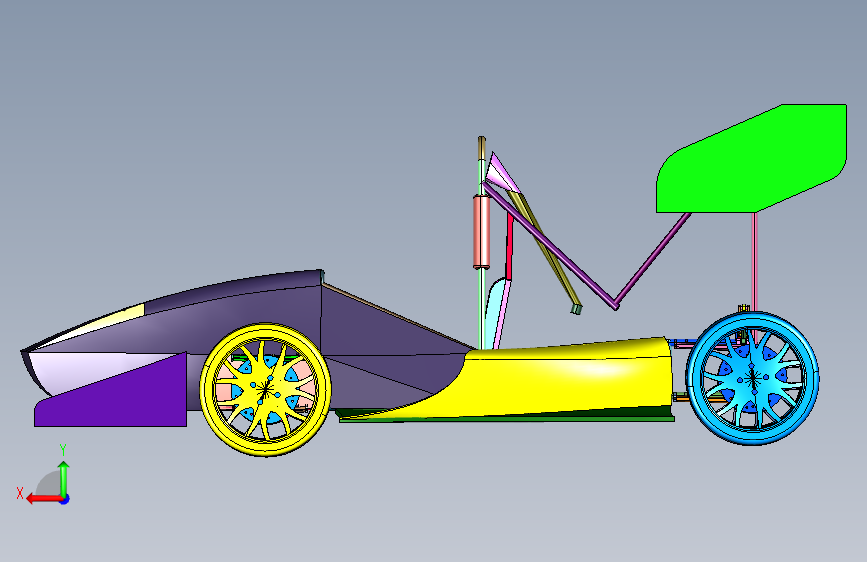Select the blue rear wheel
The height and width of the screenshot is (562, 867).
pyautogui.click(x=753, y=378)
